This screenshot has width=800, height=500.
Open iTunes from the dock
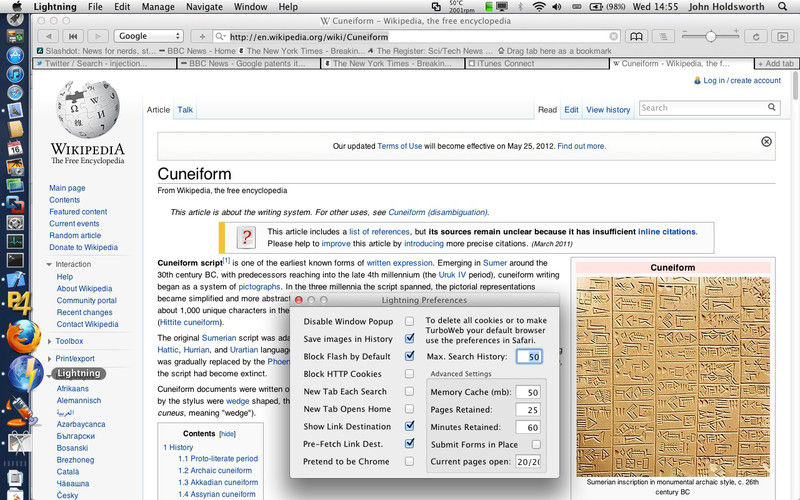tap(15, 74)
